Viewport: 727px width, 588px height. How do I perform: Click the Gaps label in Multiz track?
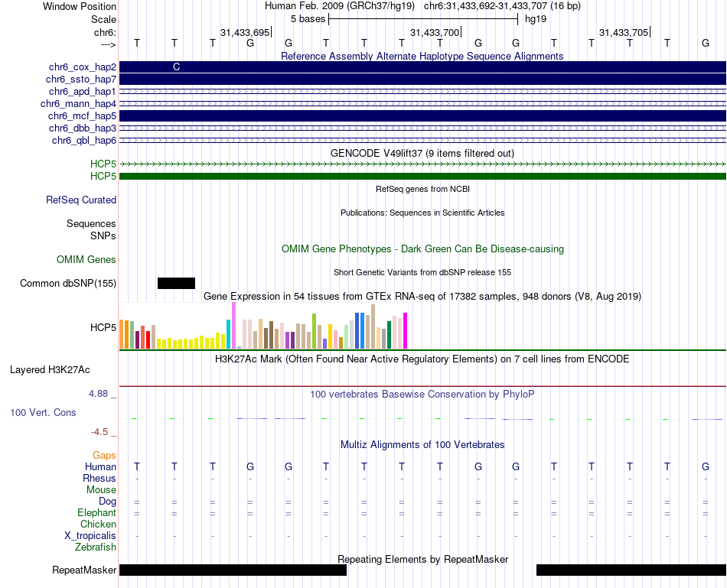tap(104, 456)
